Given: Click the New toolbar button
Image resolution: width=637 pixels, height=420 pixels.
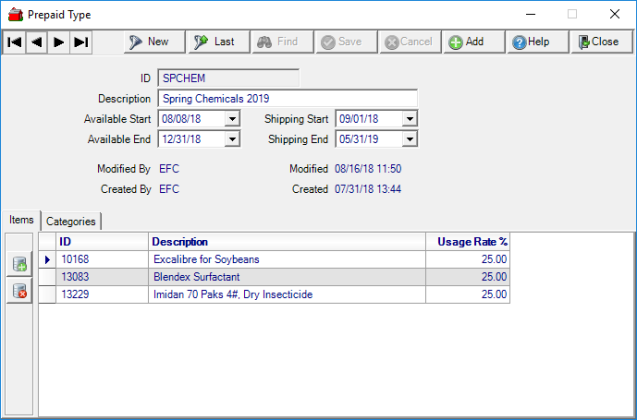Looking at the screenshot, I should click(148, 42).
